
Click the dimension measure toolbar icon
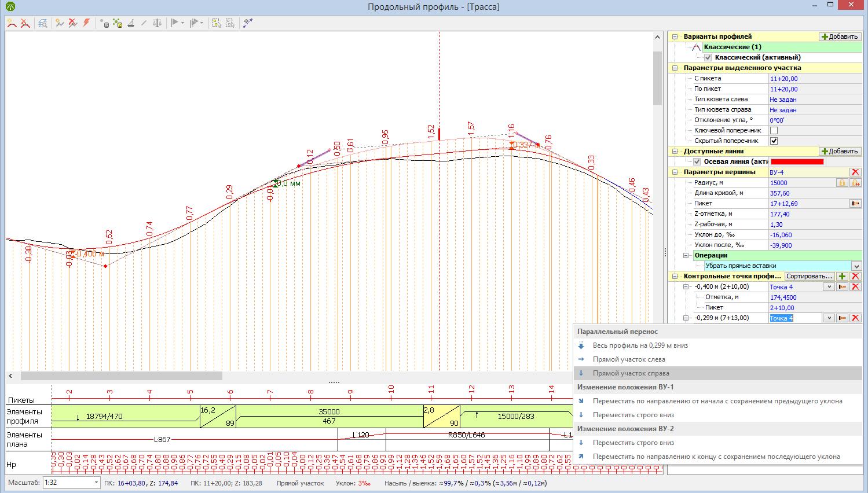(x=248, y=23)
